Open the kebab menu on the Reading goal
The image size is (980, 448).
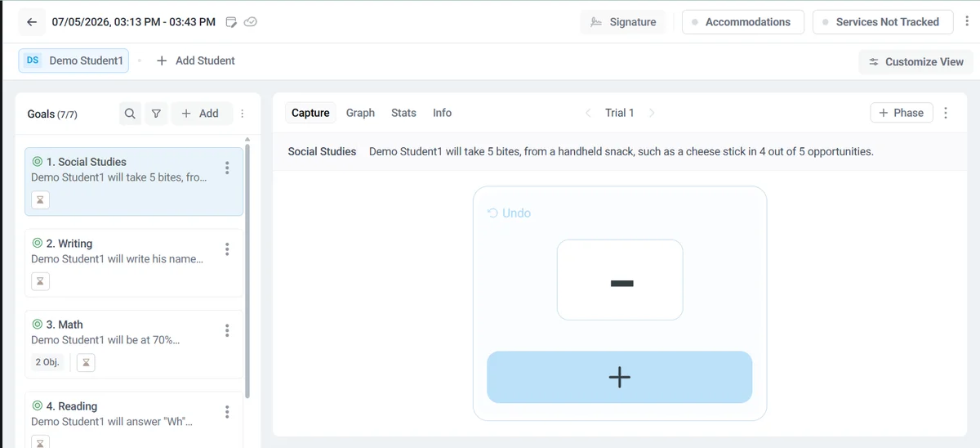pos(227,412)
